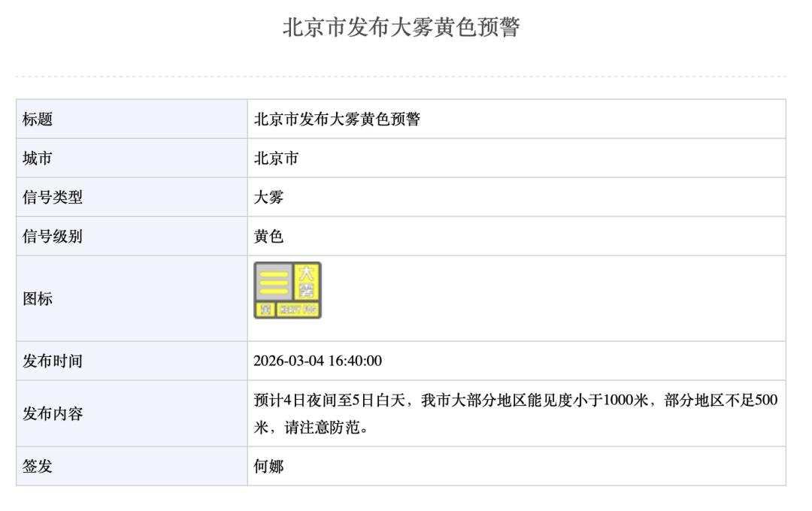Select the 图标 row label
The image size is (812, 511).
coord(38,298)
